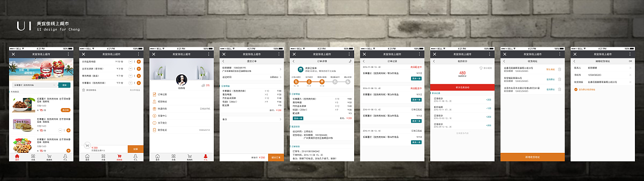Decrease quantity of 青岛啤酒 in cart
644x181 pixels.
click(x=130, y=76)
